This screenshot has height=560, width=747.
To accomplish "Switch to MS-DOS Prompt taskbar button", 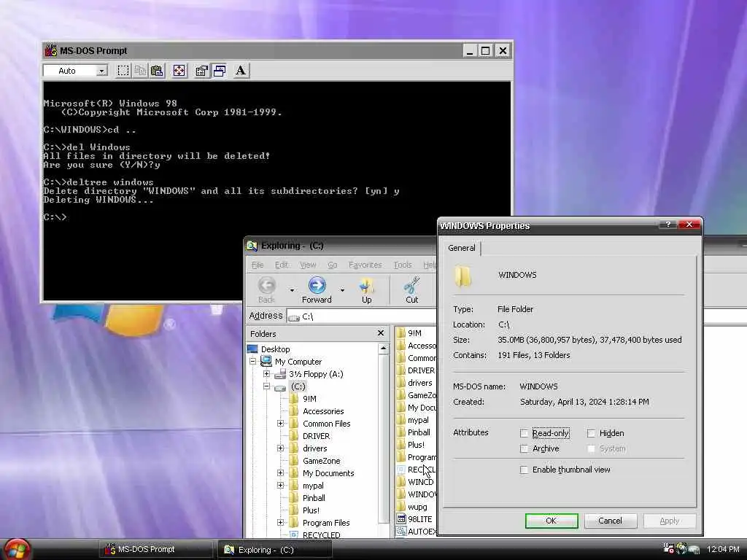I will click(156, 549).
